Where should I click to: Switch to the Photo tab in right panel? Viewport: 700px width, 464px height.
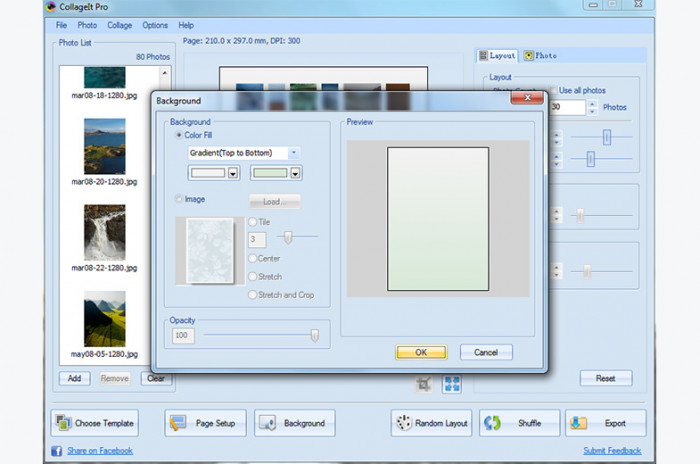(x=541, y=55)
